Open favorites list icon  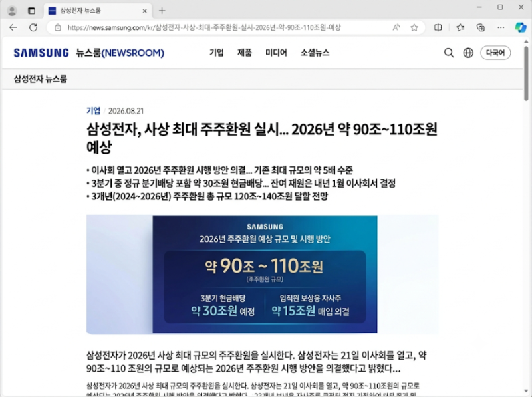coord(460,27)
